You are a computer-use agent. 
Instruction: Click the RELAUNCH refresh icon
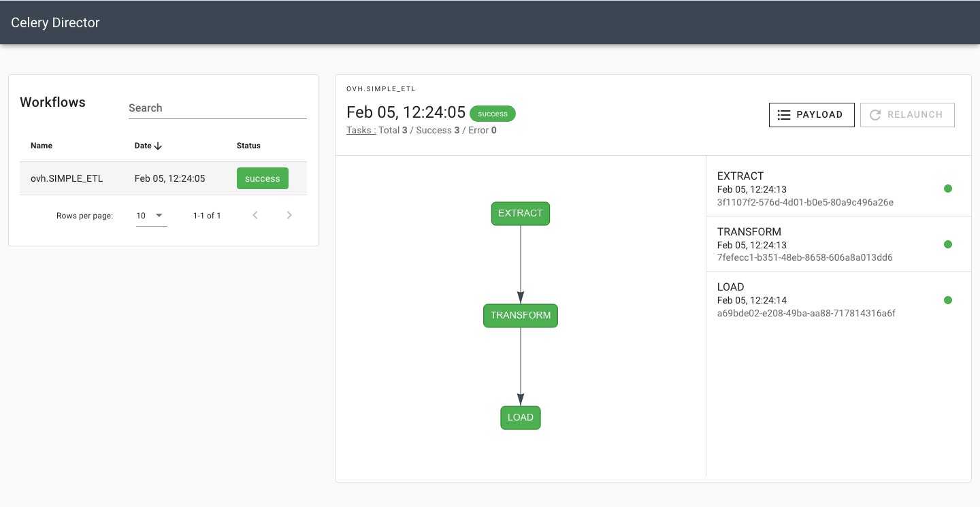(875, 114)
